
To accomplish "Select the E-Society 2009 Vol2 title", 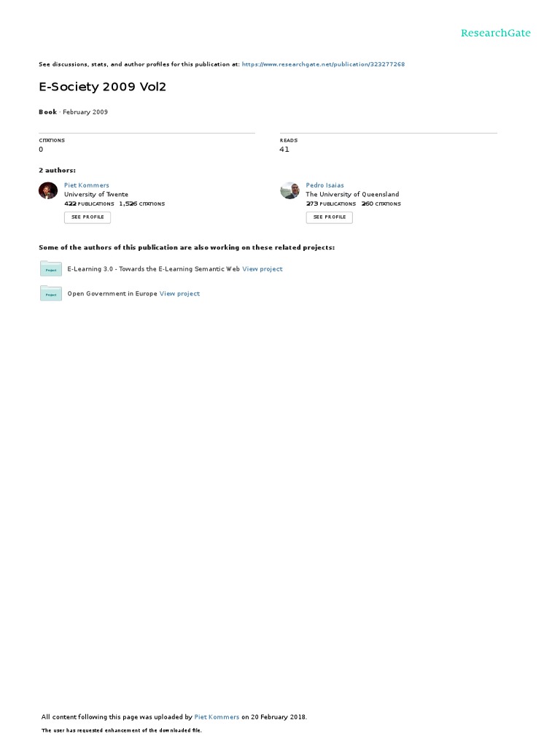I will (x=102, y=87).
